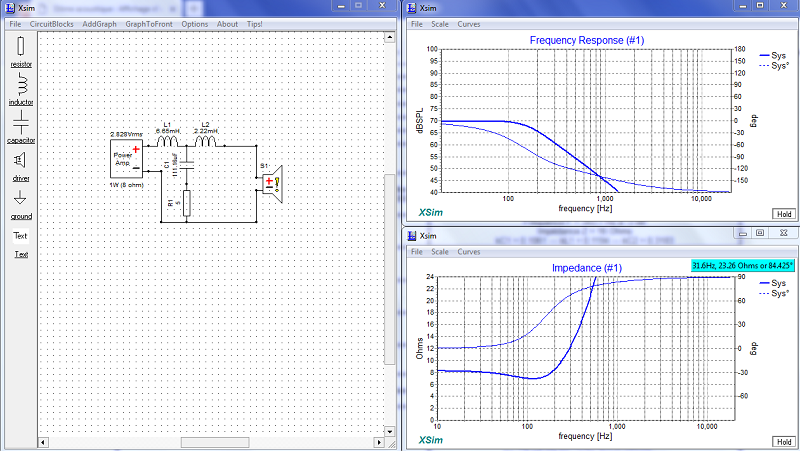Click Hold button in Impedance graph
The width and height of the screenshot is (800, 451).
pos(784,442)
